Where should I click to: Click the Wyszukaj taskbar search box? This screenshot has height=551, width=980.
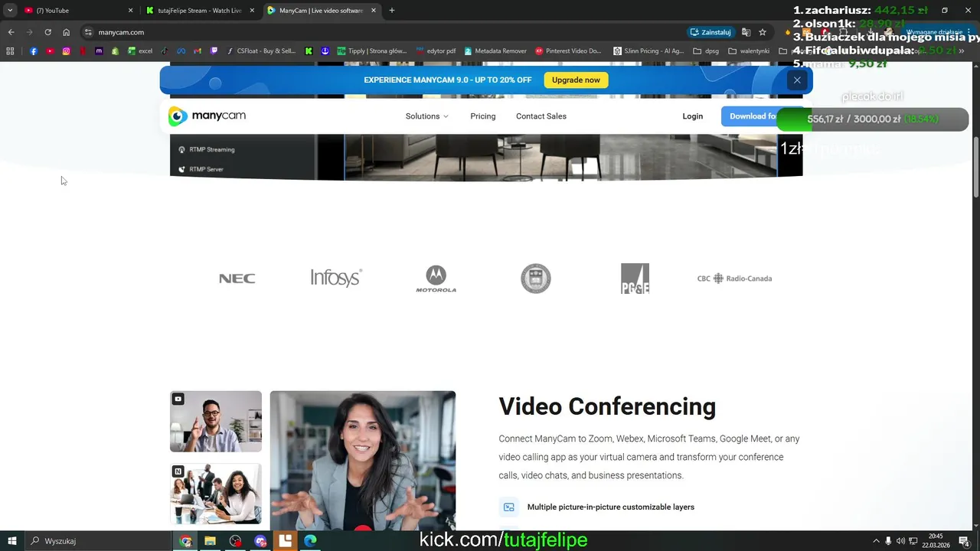point(98,541)
